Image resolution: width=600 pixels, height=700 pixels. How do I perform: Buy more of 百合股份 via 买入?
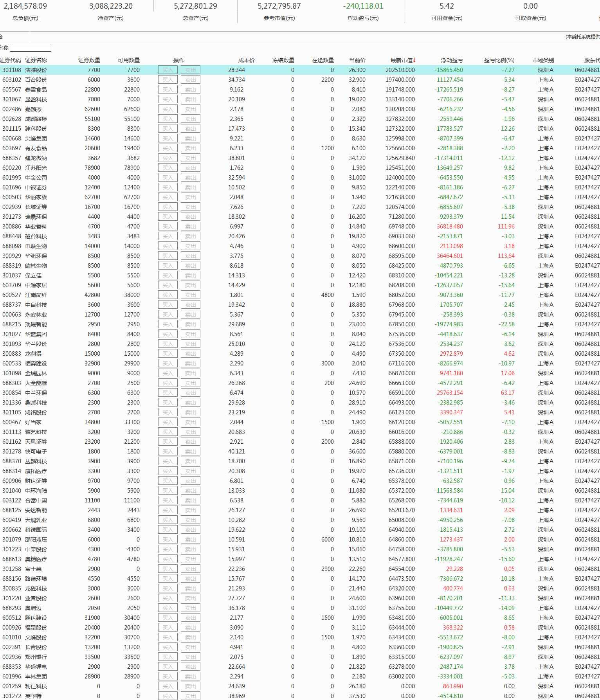[x=168, y=80]
